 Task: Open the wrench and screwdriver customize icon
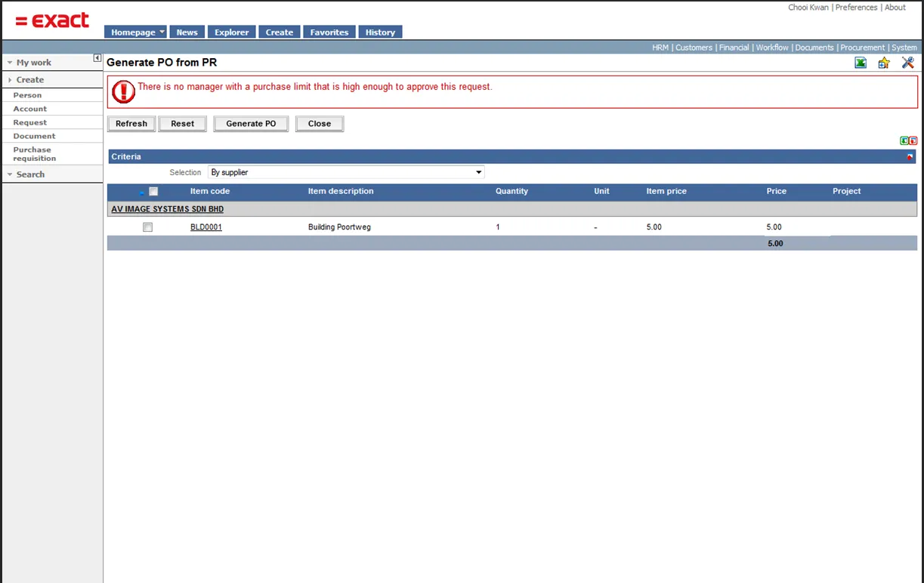click(908, 63)
